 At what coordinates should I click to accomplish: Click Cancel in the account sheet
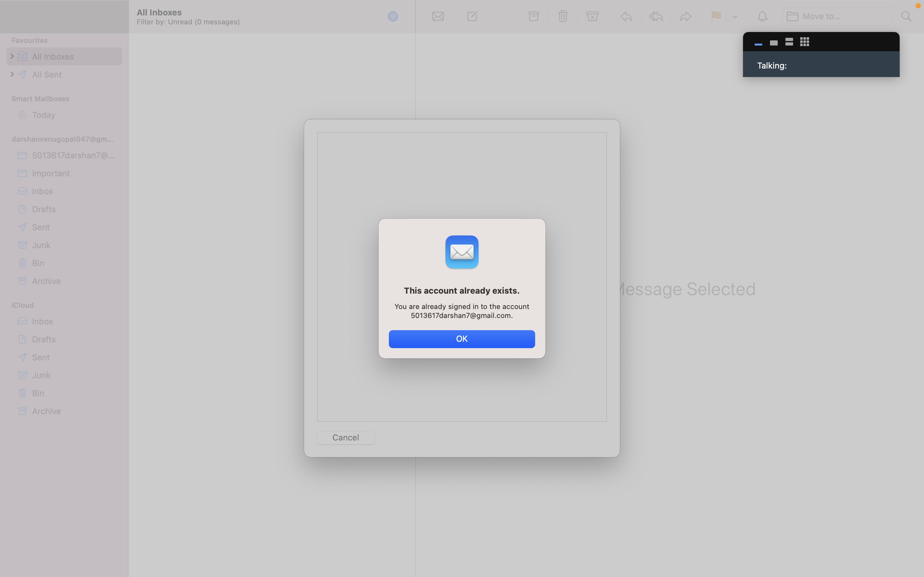(x=346, y=437)
